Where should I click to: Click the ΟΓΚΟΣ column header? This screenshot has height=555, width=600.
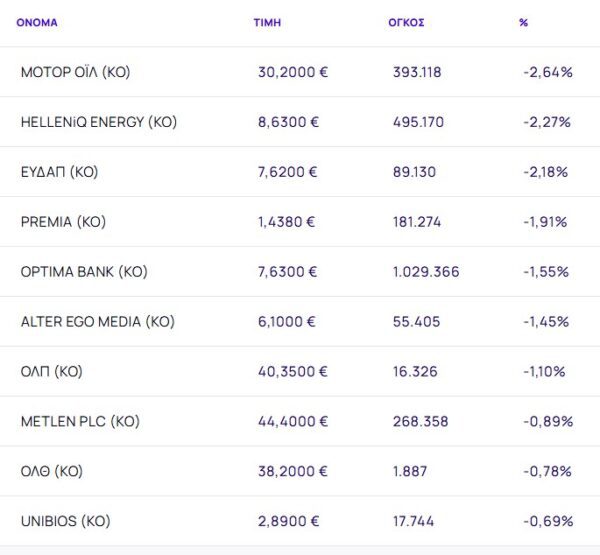(x=406, y=22)
